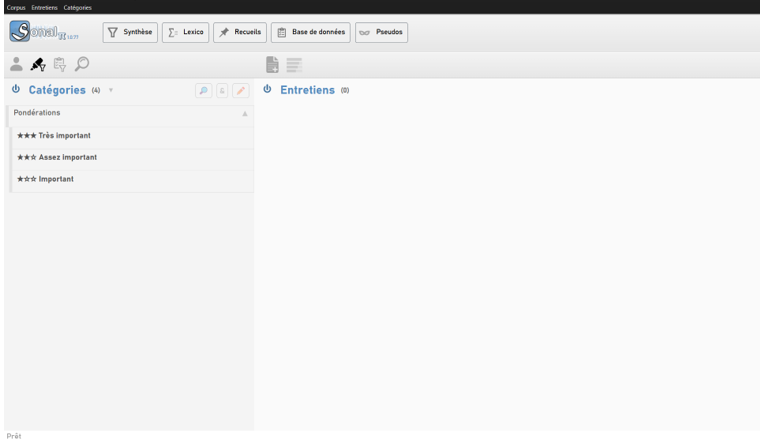
Task: Open the Corpus menu
Action: 16,7
